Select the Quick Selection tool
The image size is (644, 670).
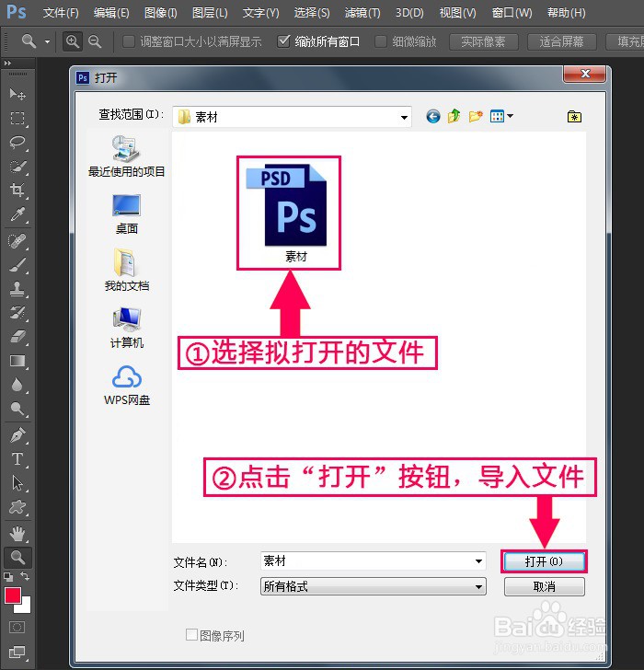point(17,167)
